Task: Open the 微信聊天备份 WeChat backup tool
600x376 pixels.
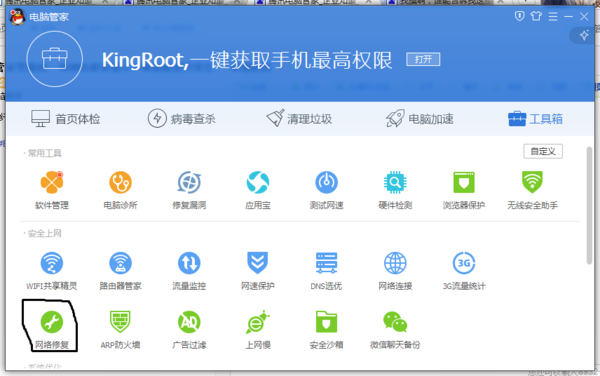Action: [395, 330]
